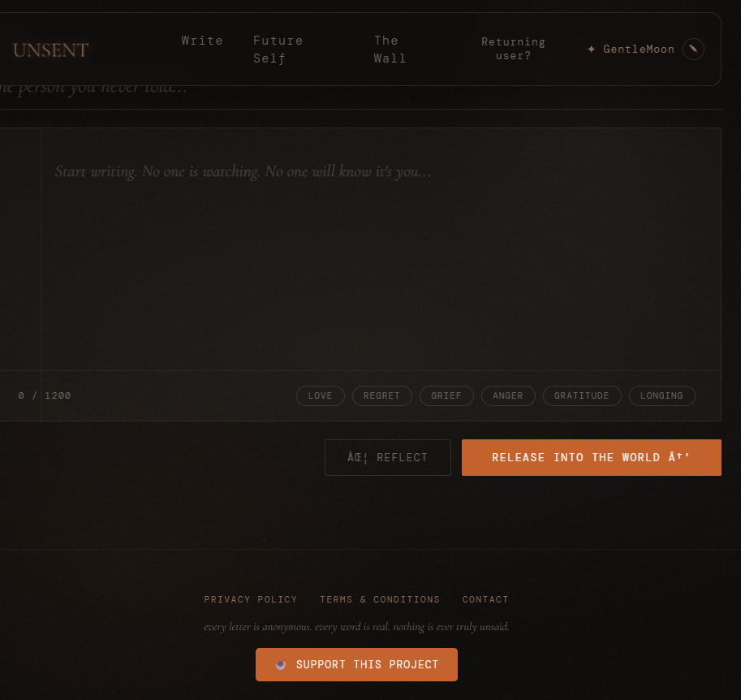Toggle the GRIEF emotion tag

[x=446, y=395]
